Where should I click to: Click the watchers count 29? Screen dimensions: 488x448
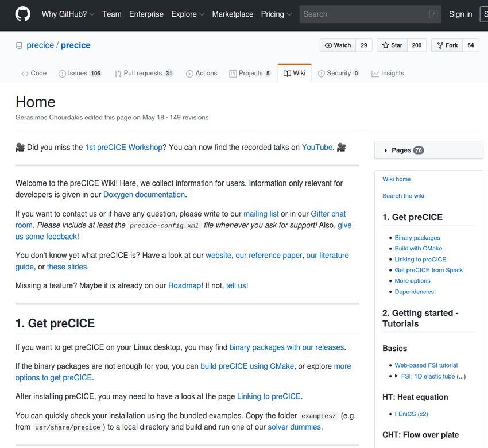coord(364,45)
